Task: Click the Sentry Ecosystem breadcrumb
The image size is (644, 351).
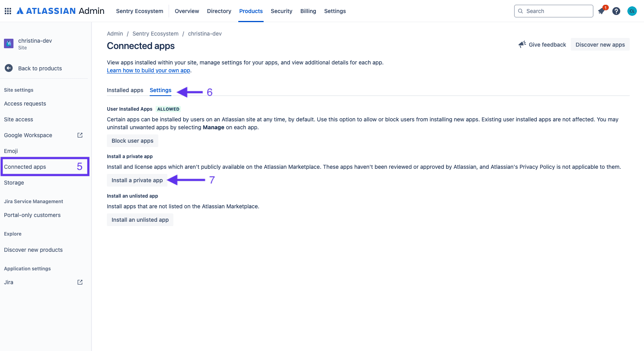Action: pyautogui.click(x=156, y=34)
